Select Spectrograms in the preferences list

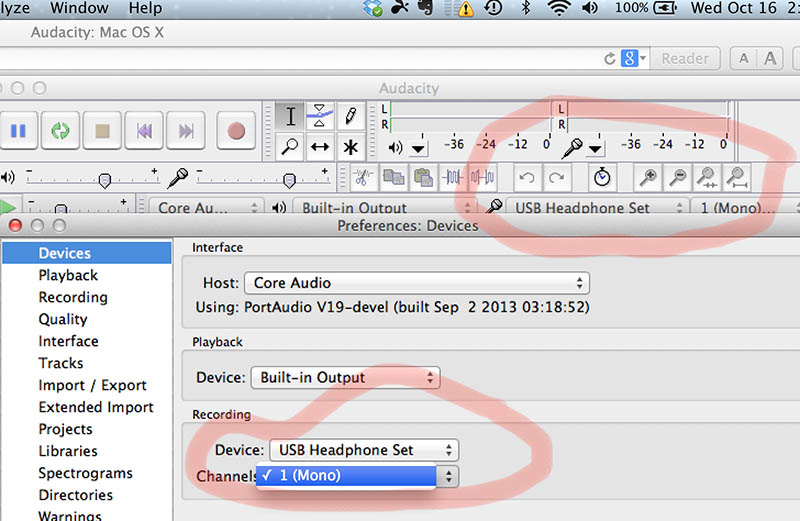coord(85,473)
